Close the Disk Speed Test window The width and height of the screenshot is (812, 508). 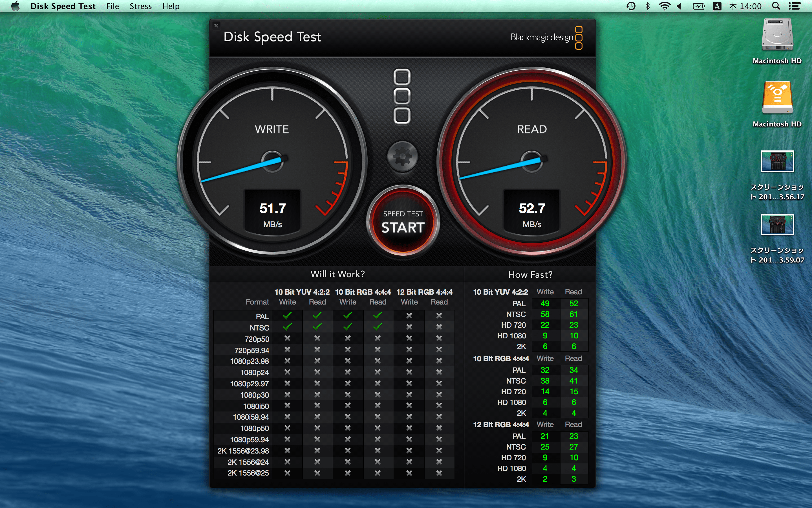pyautogui.click(x=217, y=25)
